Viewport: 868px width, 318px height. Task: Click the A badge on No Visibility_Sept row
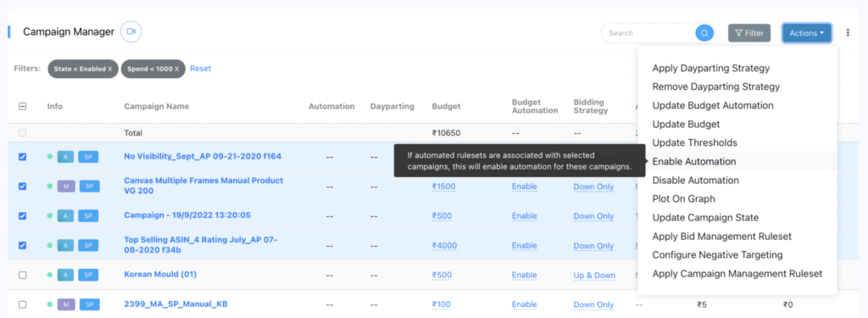(66, 157)
